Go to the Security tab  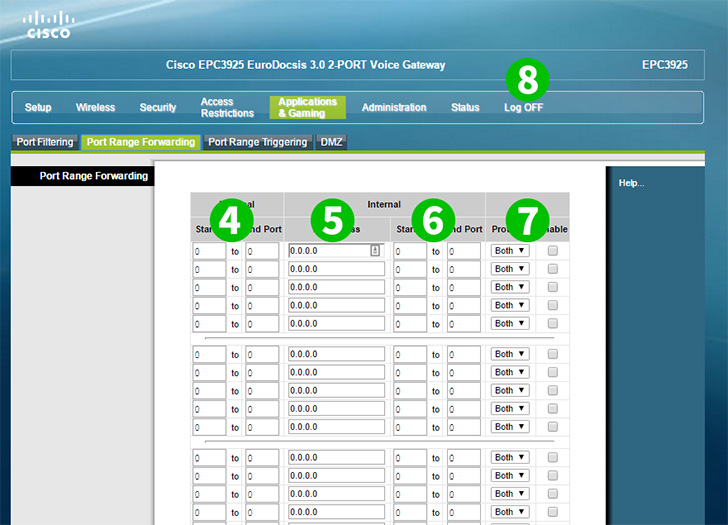(x=158, y=108)
